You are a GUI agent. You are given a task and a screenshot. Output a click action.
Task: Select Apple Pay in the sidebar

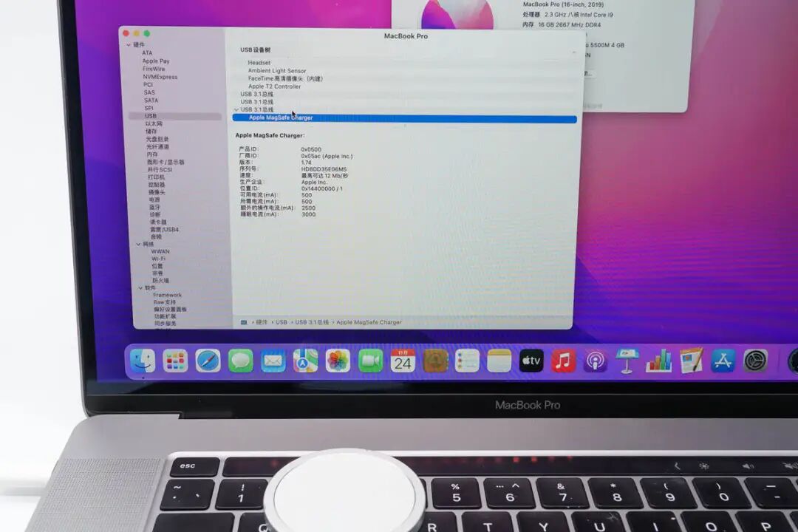pyautogui.click(x=156, y=61)
